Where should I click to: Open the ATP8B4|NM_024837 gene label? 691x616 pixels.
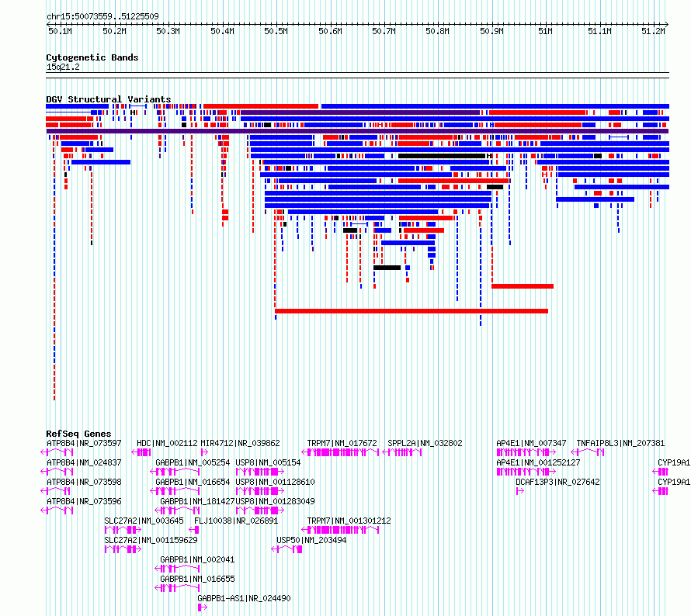(84, 462)
